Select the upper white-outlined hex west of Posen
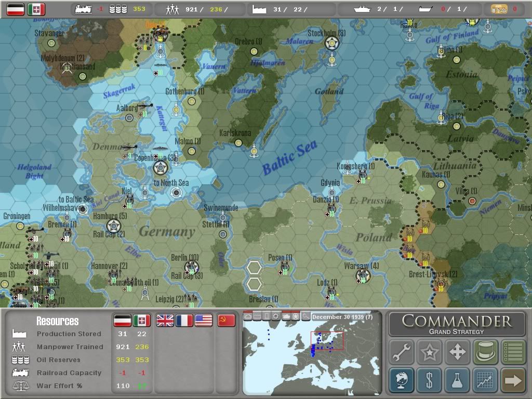The image size is (532, 399). (x=254, y=268)
